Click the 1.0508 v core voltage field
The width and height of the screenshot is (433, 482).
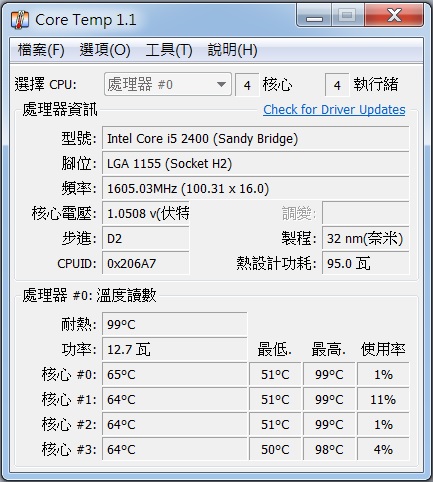146,213
